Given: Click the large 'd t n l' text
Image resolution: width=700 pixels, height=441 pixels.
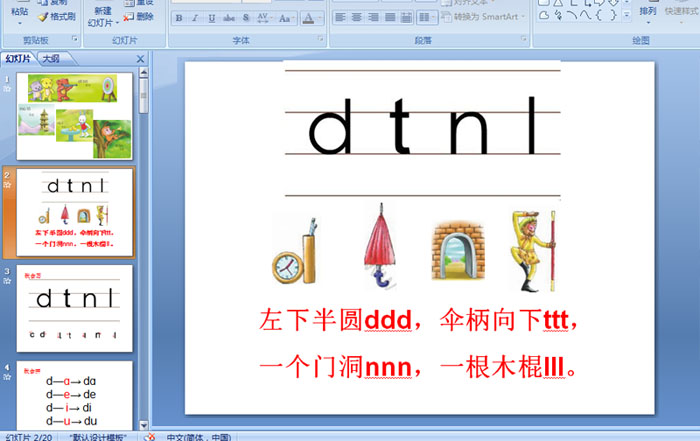Looking at the screenshot, I should point(421,126).
